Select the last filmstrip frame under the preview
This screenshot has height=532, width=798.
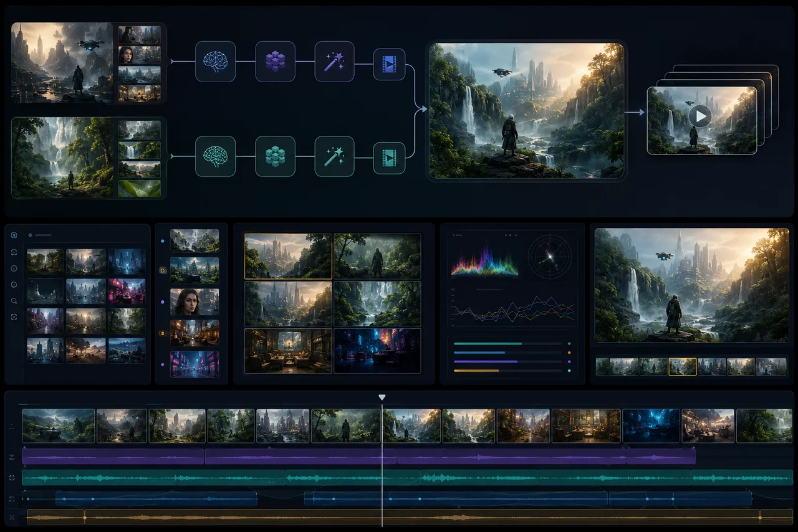coord(771,367)
